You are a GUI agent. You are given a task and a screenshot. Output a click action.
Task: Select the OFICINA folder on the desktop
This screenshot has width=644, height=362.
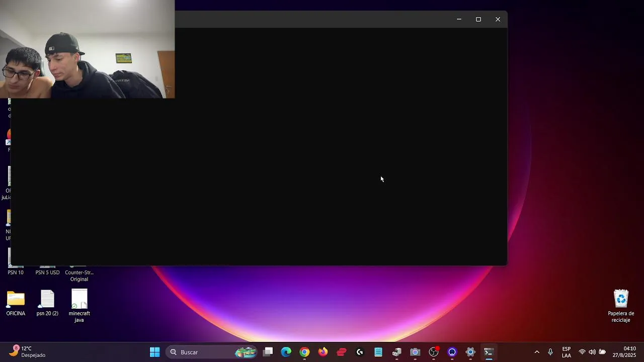pos(16,303)
